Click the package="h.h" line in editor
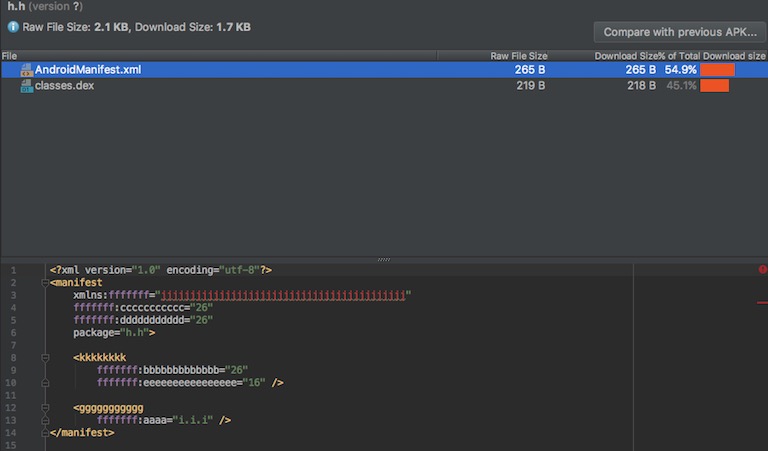Image resolution: width=768 pixels, height=451 pixels. (114, 332)
